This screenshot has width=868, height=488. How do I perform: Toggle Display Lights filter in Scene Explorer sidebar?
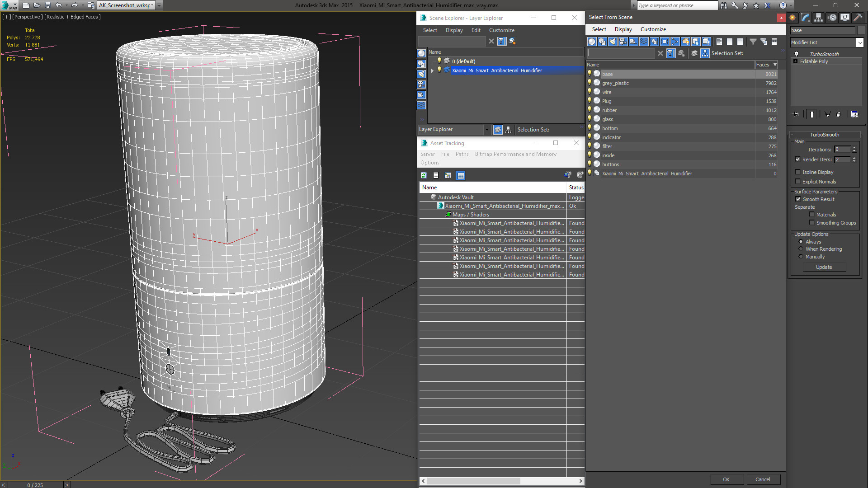pyautogui.click(x=421, y=74)
